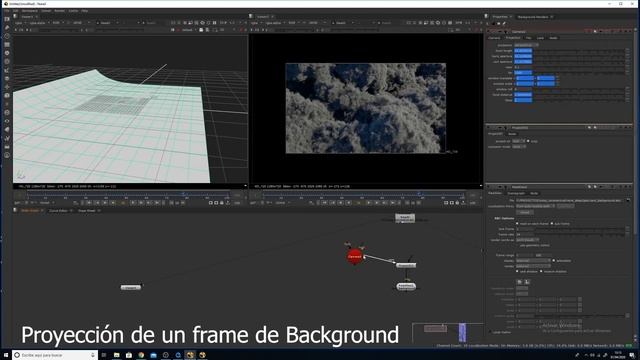Click the focal length value field
640x360 pixels.
[x=523, y=51]
